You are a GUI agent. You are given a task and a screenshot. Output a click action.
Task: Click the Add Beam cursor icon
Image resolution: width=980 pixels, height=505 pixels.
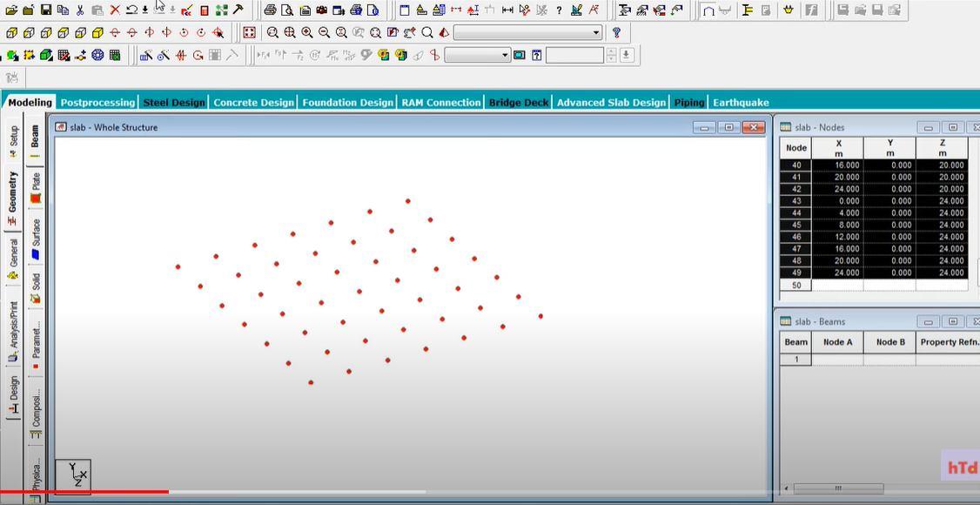pyautogui.click(x=525, y=10)
